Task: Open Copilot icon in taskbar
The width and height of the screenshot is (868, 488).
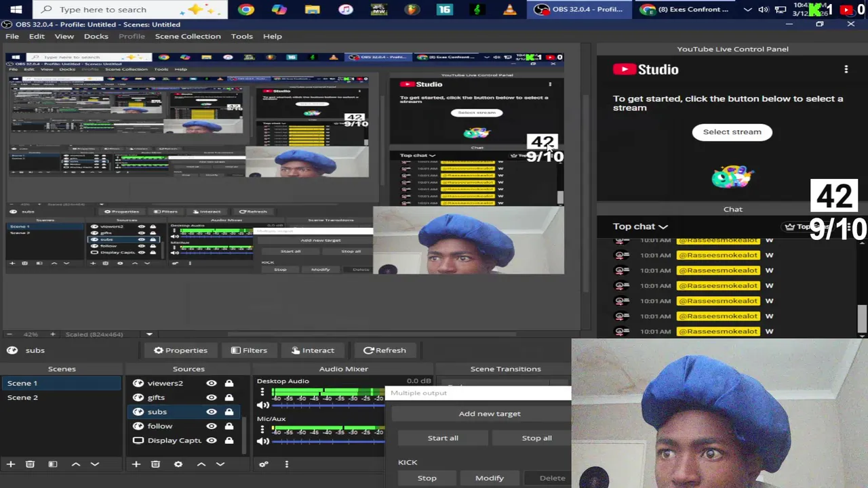Action: click(x=279, y=9)
